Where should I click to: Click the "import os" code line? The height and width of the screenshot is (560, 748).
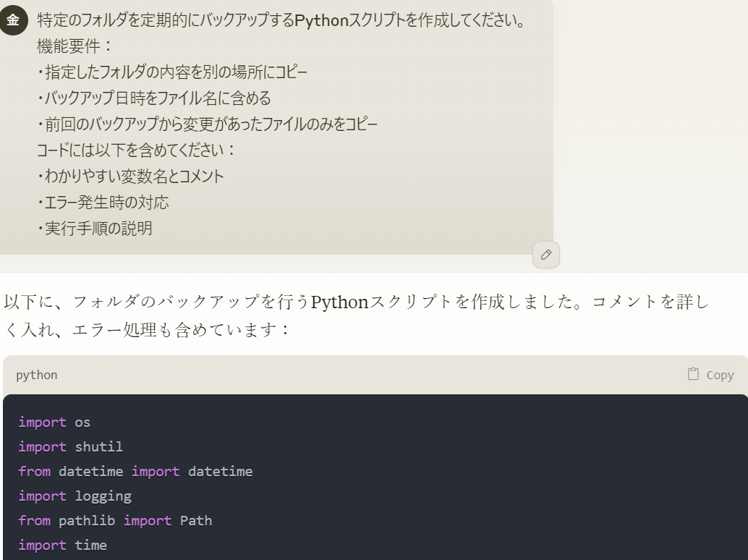[54, 422]
